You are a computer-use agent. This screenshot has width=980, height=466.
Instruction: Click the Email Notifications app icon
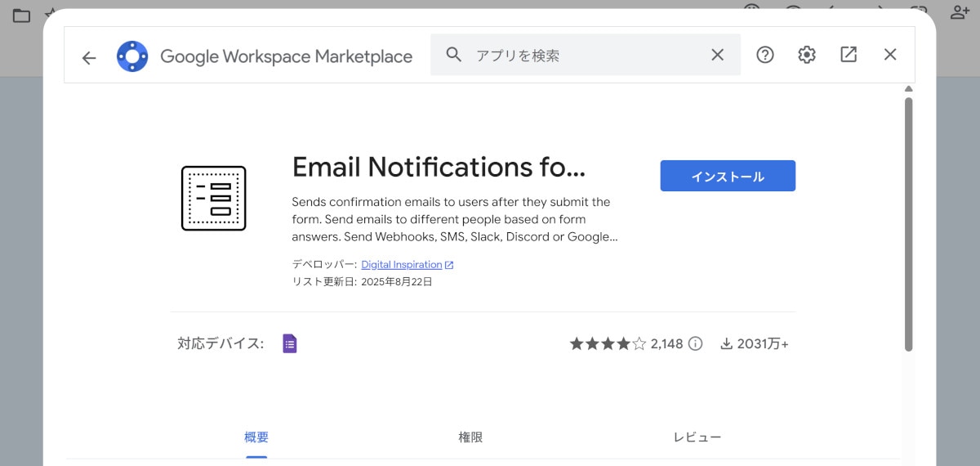click(x=213, y=198)
